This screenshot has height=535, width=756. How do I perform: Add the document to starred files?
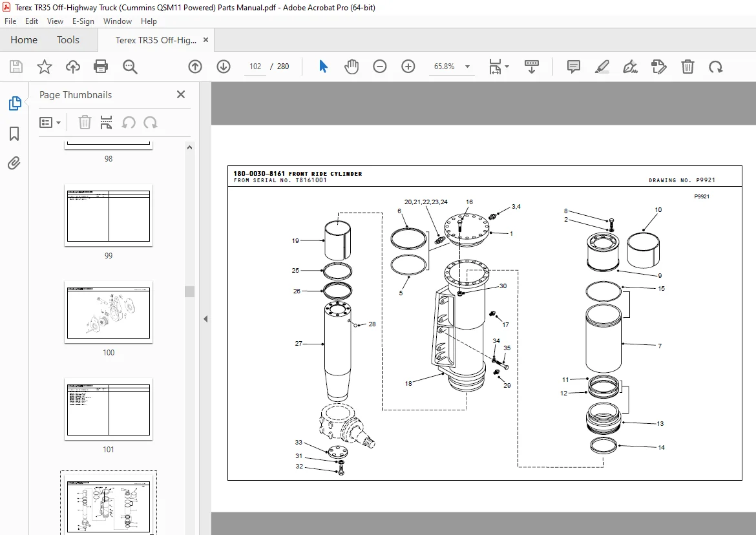45,67
